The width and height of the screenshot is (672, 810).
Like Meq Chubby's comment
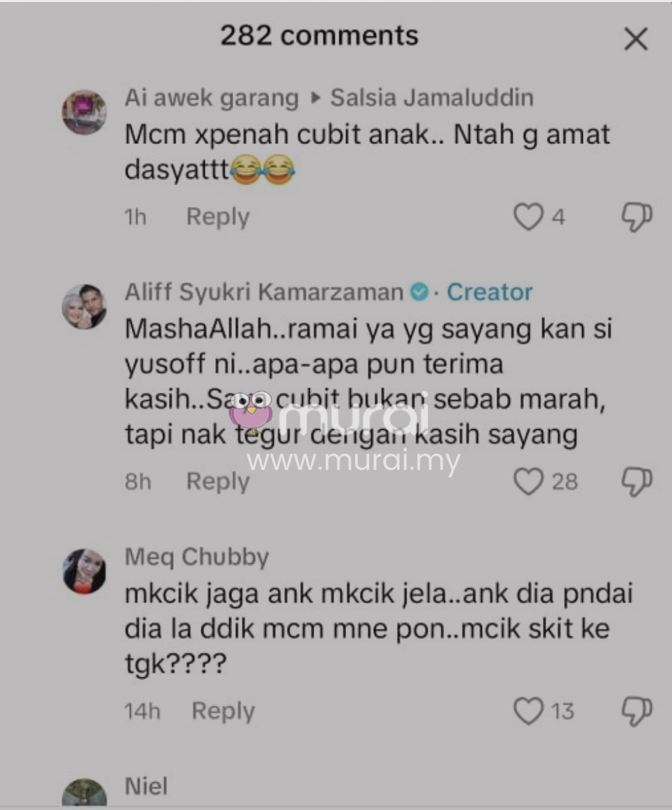click(529, 711)
